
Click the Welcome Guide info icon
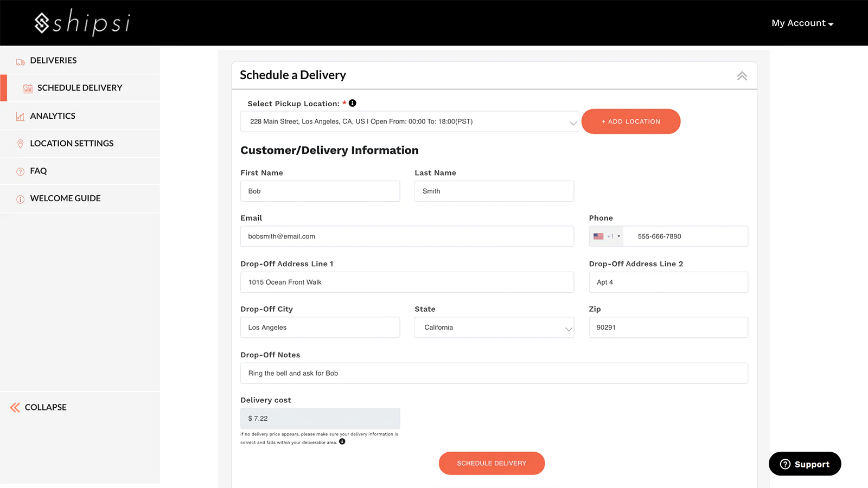coord(20,199)
